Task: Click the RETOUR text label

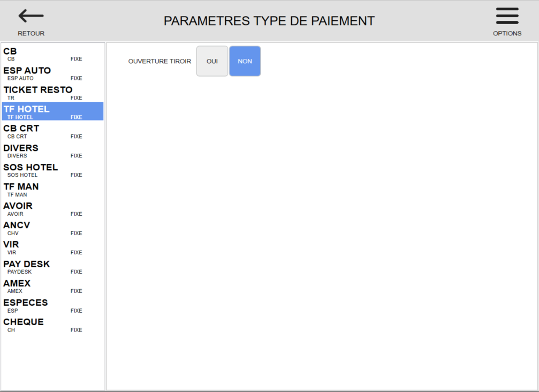Action: tap(31, 33)
